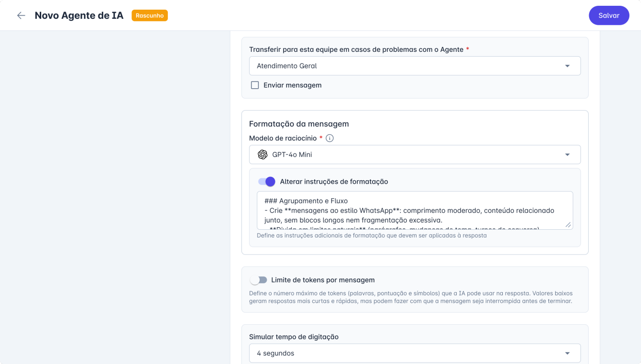The height and width of the screenshot is (364, 641).
Task: Open the Simular tempo de digitação dropdown
Action: (x=415, y=353)
